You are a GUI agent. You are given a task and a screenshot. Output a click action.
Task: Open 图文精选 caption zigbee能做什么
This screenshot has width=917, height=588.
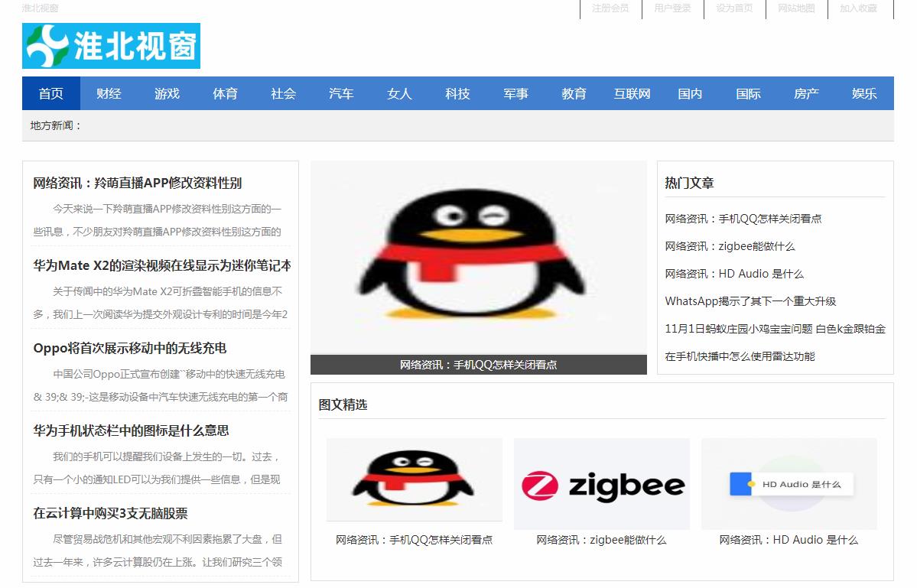tap(602, 540)
